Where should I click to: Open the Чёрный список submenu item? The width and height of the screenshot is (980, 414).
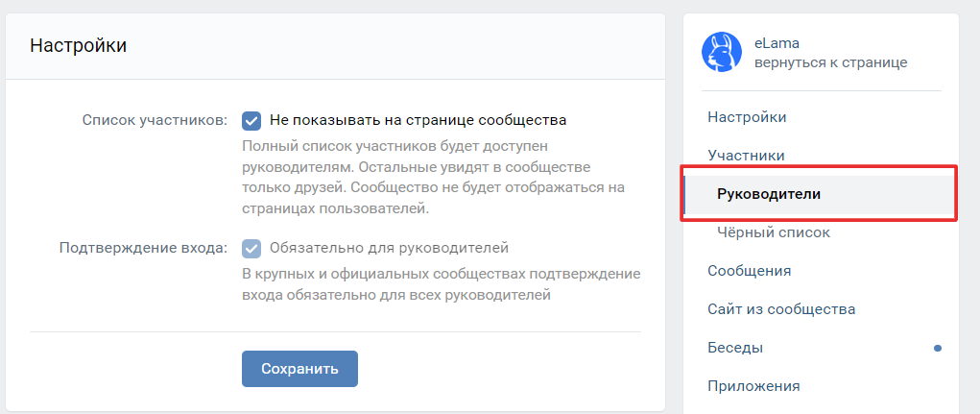(x=774, y=232)
